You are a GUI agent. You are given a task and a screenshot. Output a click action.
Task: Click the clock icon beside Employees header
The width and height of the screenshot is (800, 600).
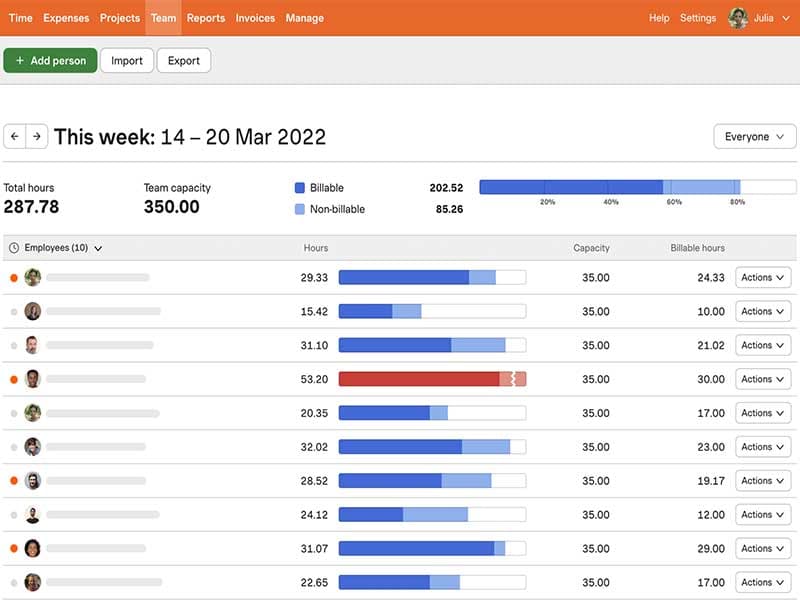pos(14,248)
